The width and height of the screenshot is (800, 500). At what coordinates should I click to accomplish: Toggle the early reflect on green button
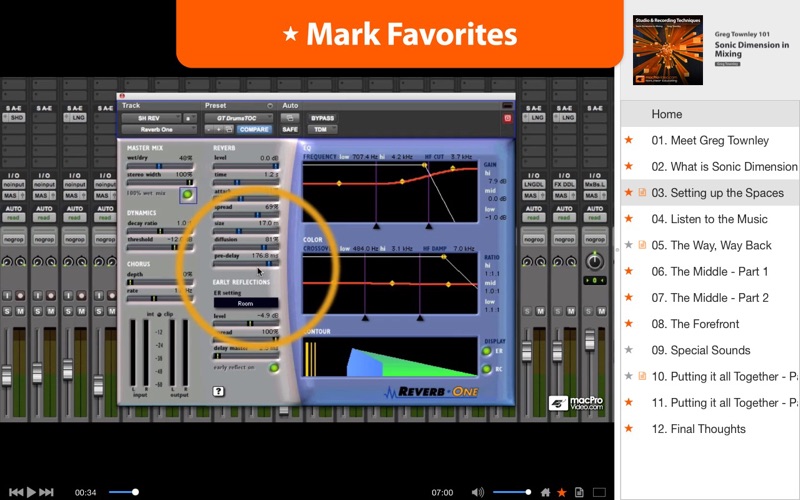pos(274,367)
